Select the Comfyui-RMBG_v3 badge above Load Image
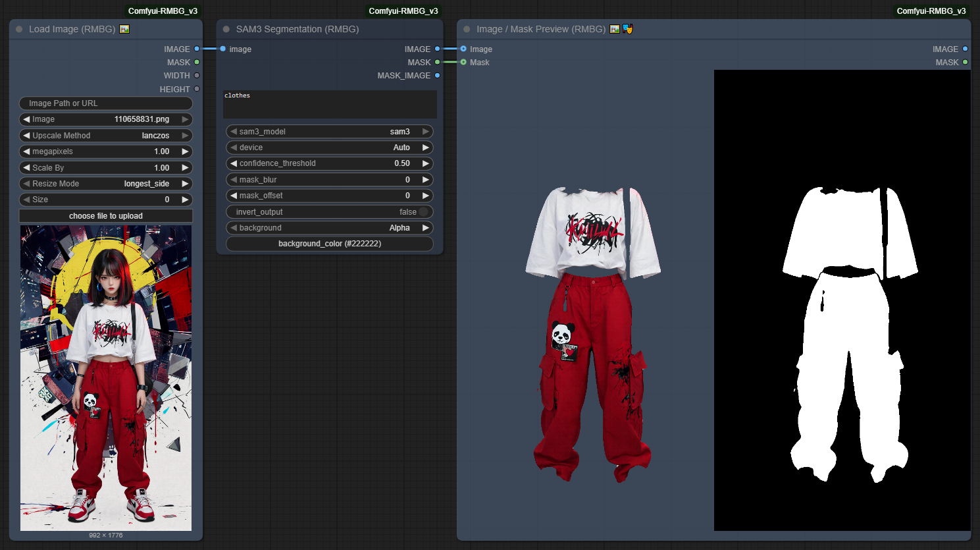 pos(163,11)
